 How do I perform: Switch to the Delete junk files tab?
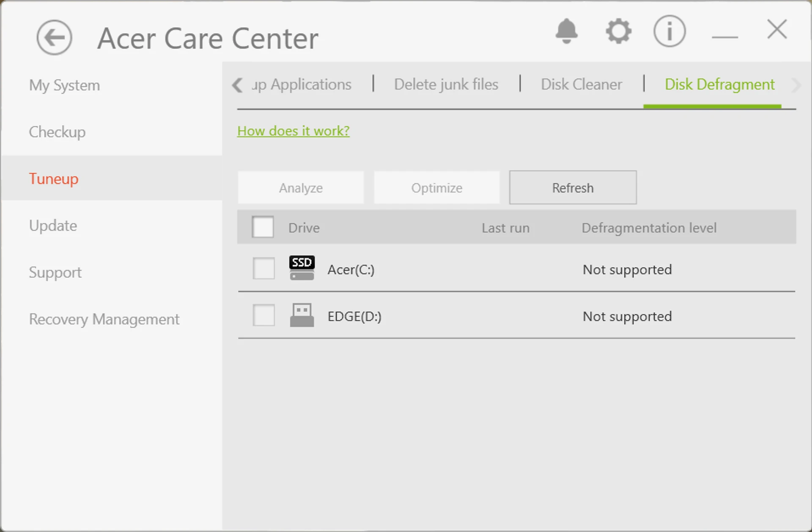(446, 84)
